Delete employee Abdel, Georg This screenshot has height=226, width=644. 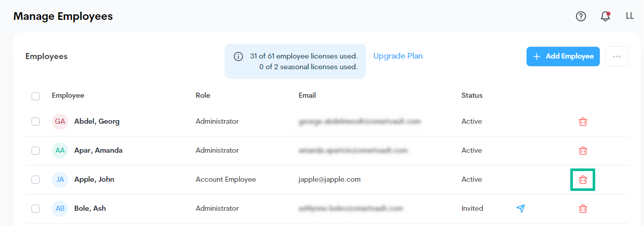(583, 122)
